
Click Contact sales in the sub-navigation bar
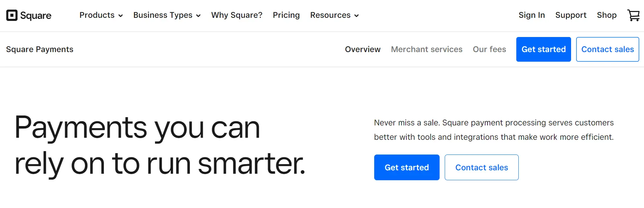point(607,49)
